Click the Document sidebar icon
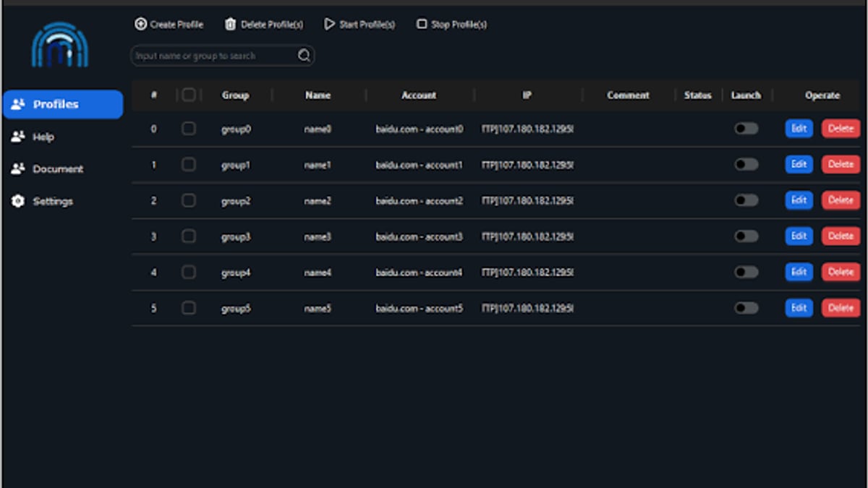The width and height of the screenshot is (868, 488). [18, 168]
